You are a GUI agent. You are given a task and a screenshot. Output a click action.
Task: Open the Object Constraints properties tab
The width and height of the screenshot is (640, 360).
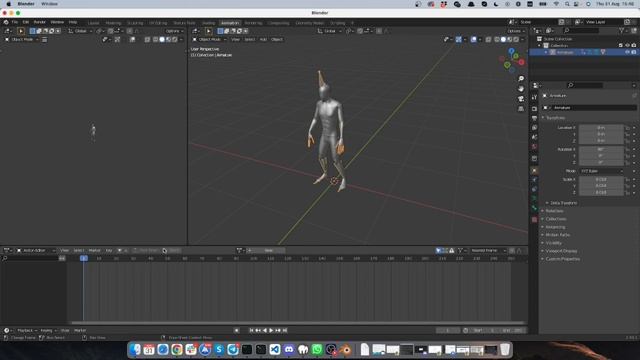pos(534,189)
